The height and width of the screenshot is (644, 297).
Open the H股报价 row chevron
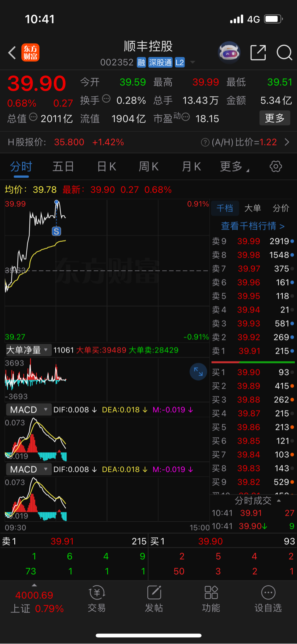[x=287, y=142]
